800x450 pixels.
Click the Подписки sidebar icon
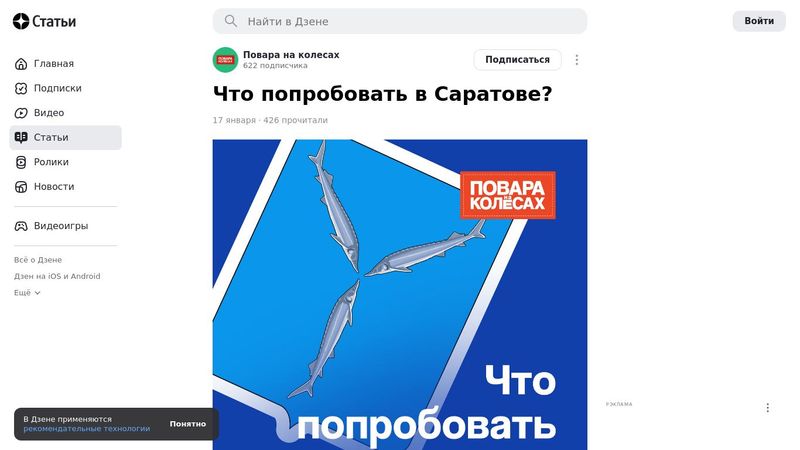[21, 88]
